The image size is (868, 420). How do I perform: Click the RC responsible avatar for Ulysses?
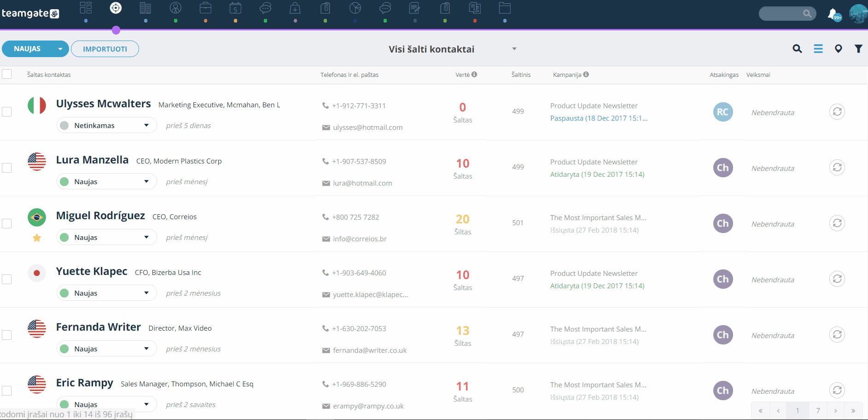point(723,112)
